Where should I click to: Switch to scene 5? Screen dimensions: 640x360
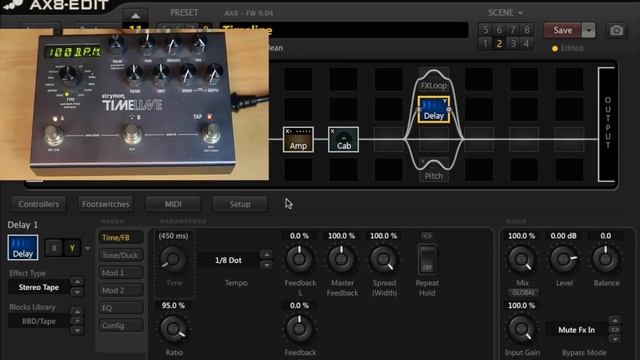click(485, 29)
